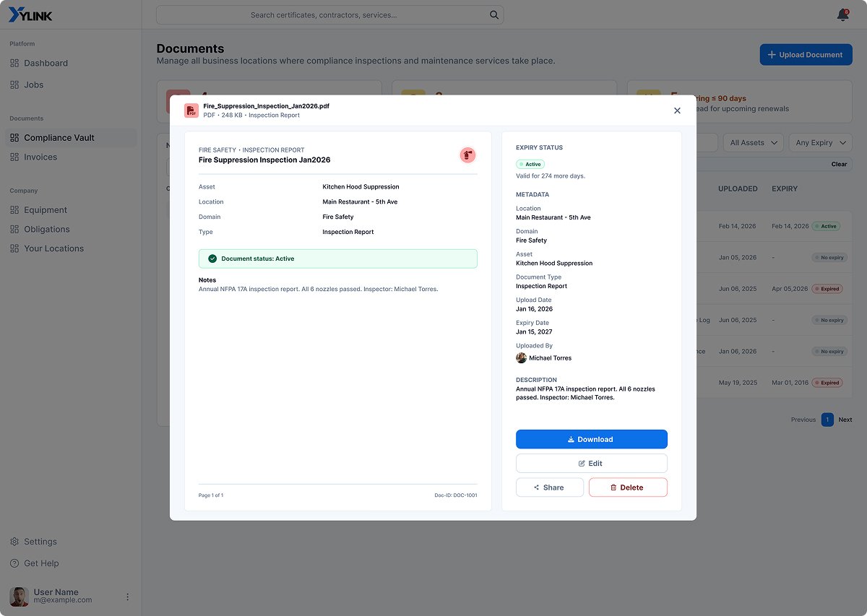867x616 pixels.
Task: Click the notification bell icon
Action: 842,15
